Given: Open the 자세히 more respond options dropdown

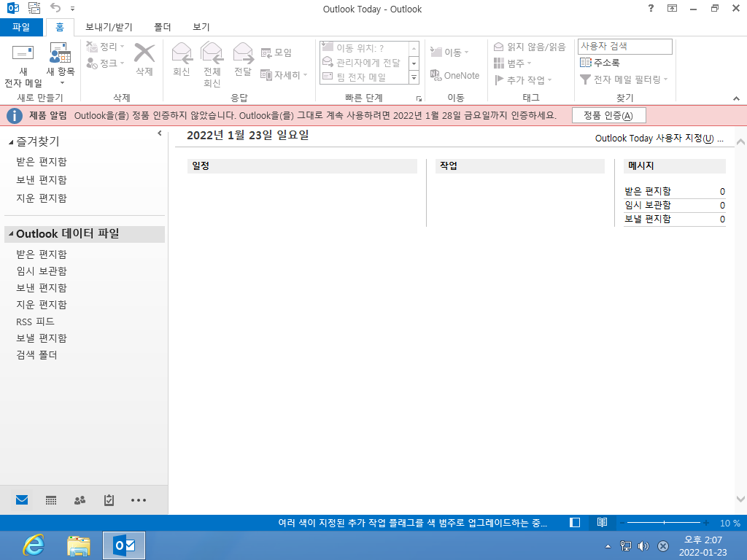Looking at the screenshot, I should click(x=284, y=75).
